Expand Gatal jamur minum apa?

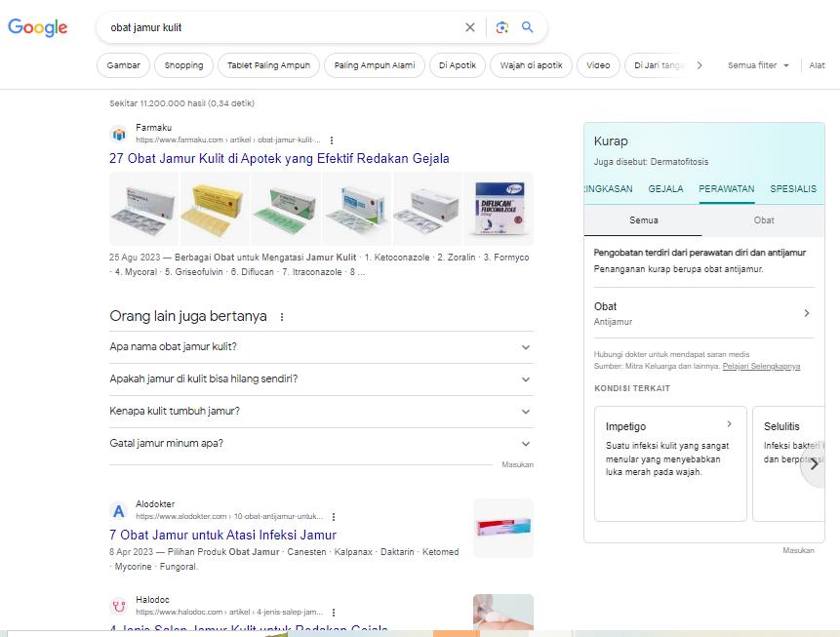321,444
